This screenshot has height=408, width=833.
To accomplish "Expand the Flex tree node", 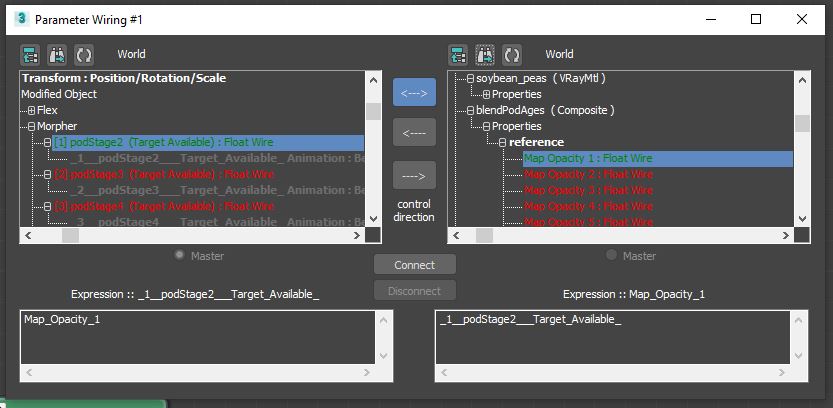I will pos(31,110).
